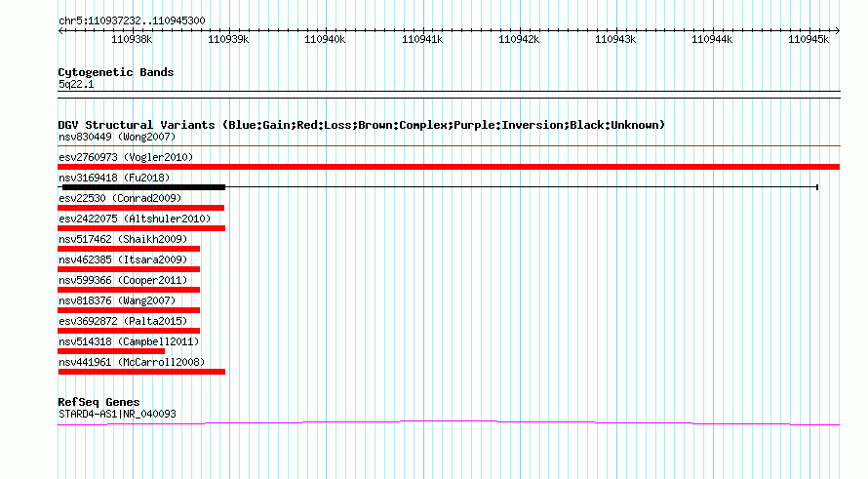The image size is (868, 479).
Task: Click the chr5:110937232..110945300 coordinates label
Action: point(132,20)
